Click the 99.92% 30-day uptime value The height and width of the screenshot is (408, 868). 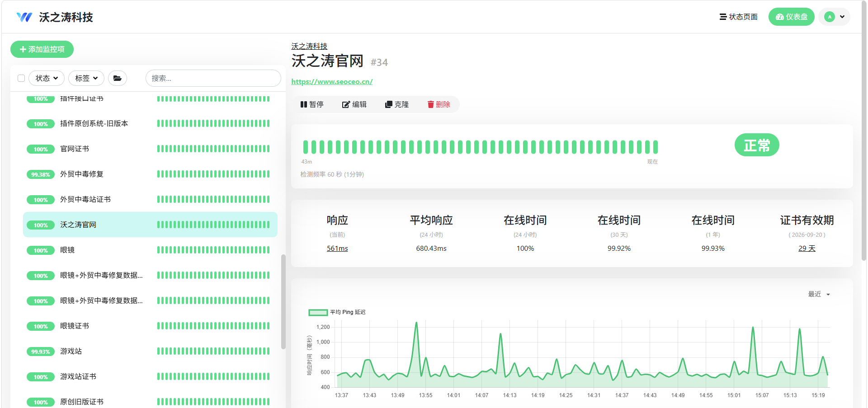tap(619, 249)
